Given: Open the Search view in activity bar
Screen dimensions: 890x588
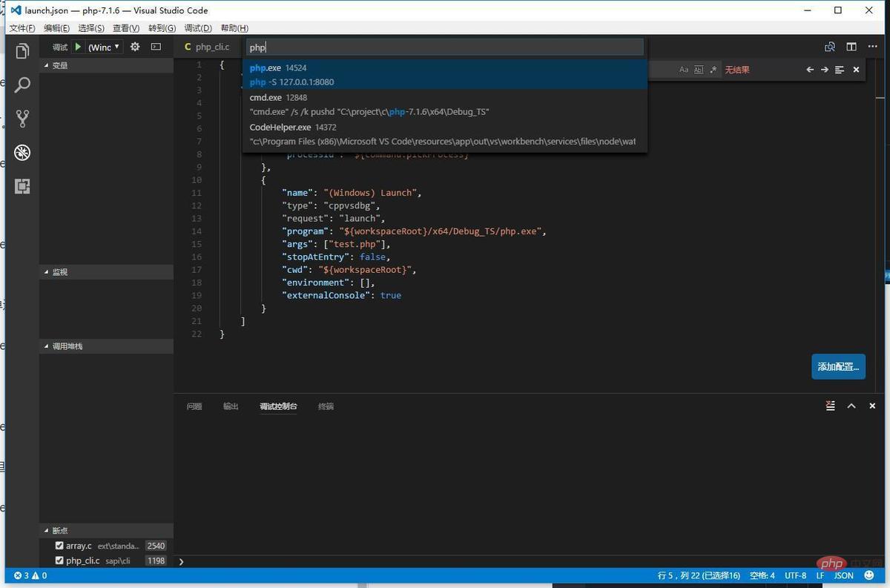Looking at the screenshot, I should click(x=22, y=85).
